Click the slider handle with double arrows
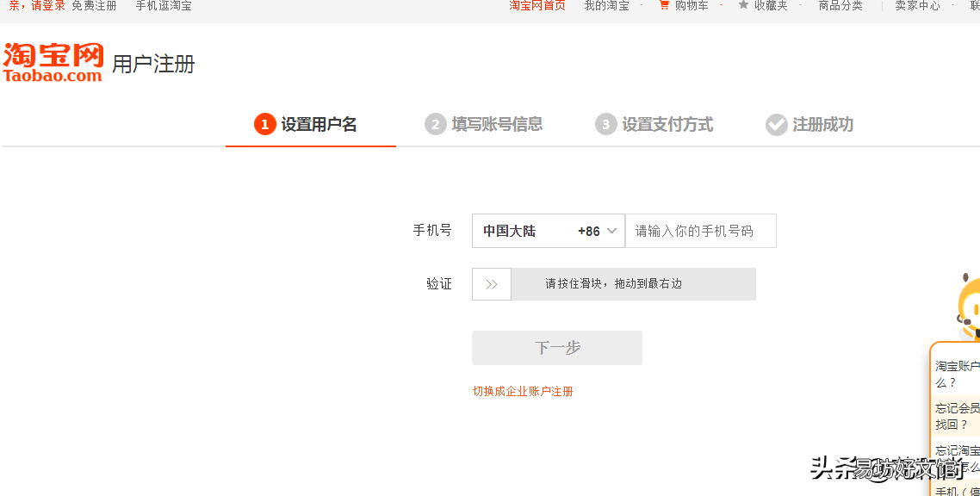 491,284
